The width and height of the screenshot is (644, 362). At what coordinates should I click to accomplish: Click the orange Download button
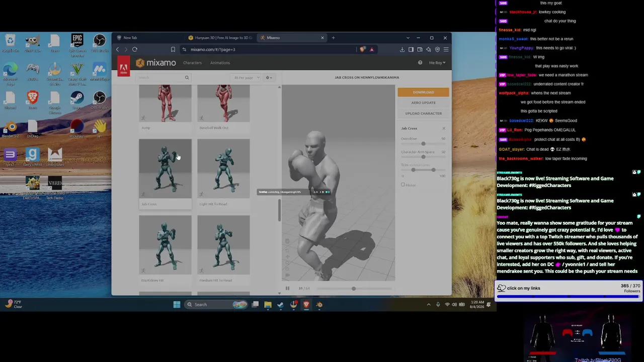tap(423, 92)
